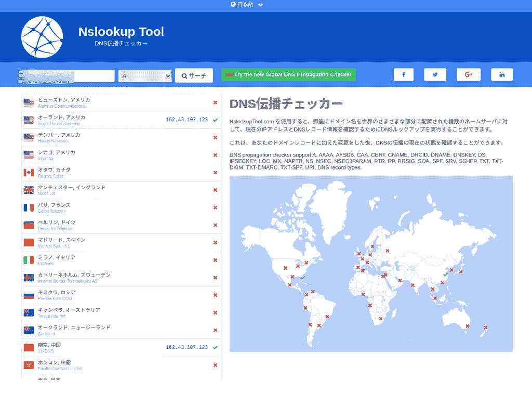Click the US flag beside オーランド
Viewport: 532px width, 393px height.
pyautogui.click(x=29, y=120)
